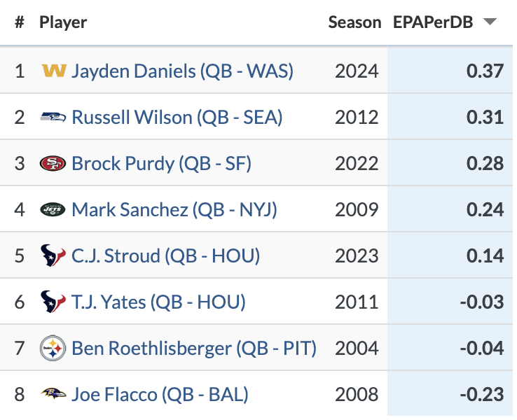Open Joe Flacco player link
Viewport: 517px width, 420px height.
coord(160,394)
